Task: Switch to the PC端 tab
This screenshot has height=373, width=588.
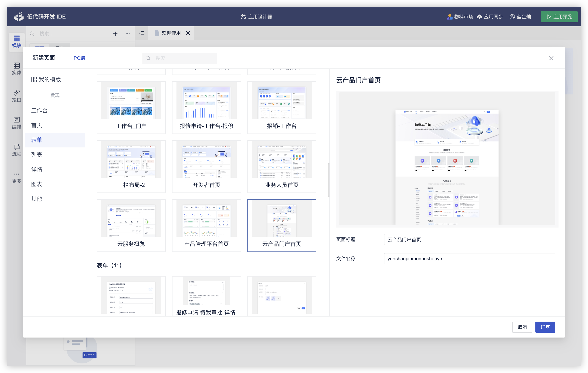Action: pyautogui.click(x=79, y=58)
